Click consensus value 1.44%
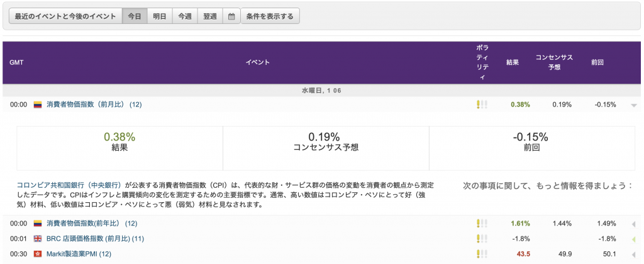644x264 pixels. click(x=562, y=223)
